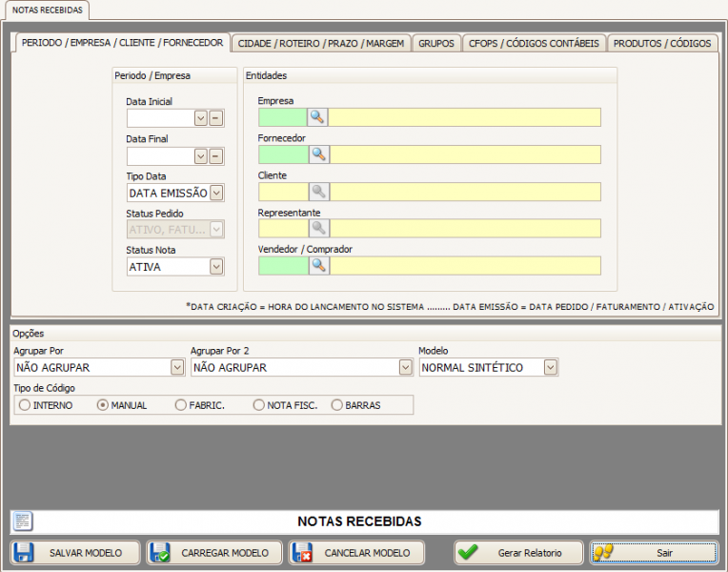Open the Agrupar Por dropdown list

[177, 368]
